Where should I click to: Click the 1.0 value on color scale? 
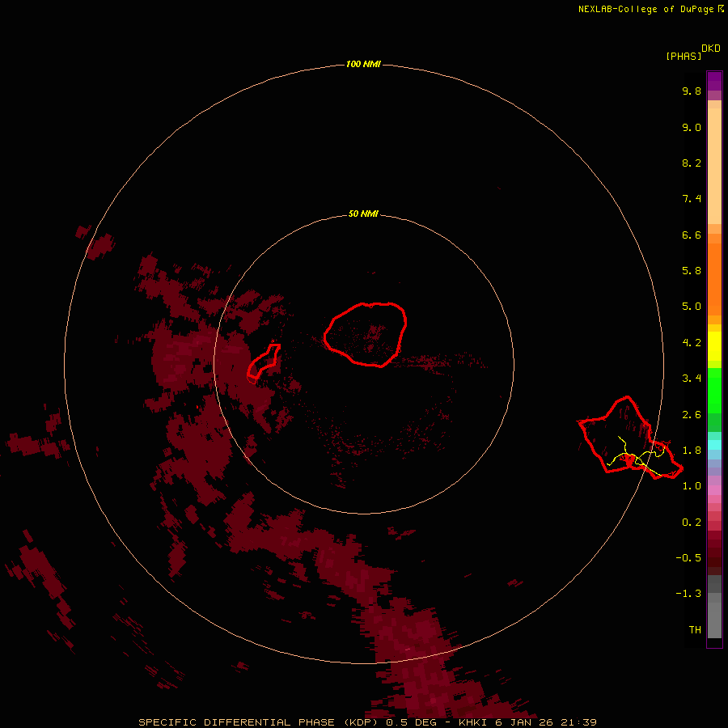coord(692,486)
